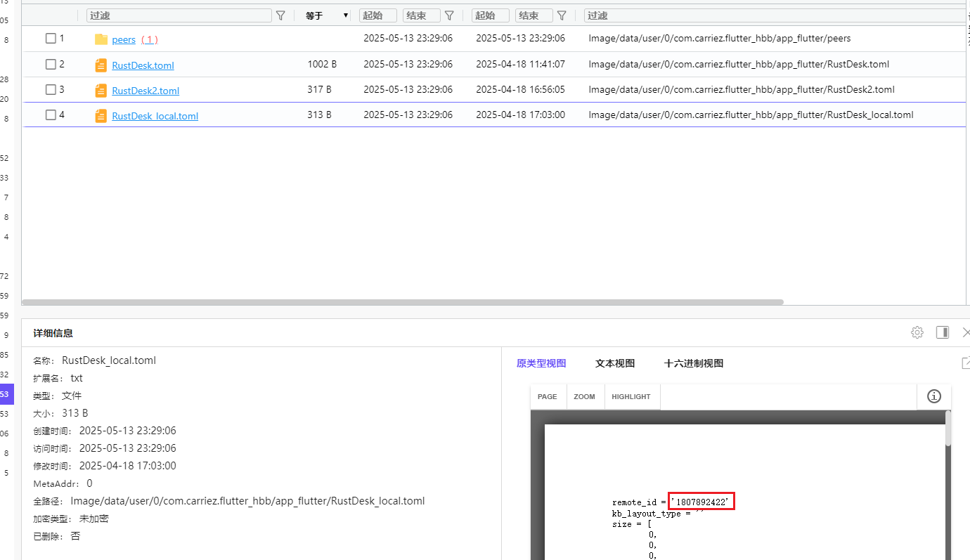Click the funnel icon after the first date range
The image size is (970, 560).
[x=449, y=15]
